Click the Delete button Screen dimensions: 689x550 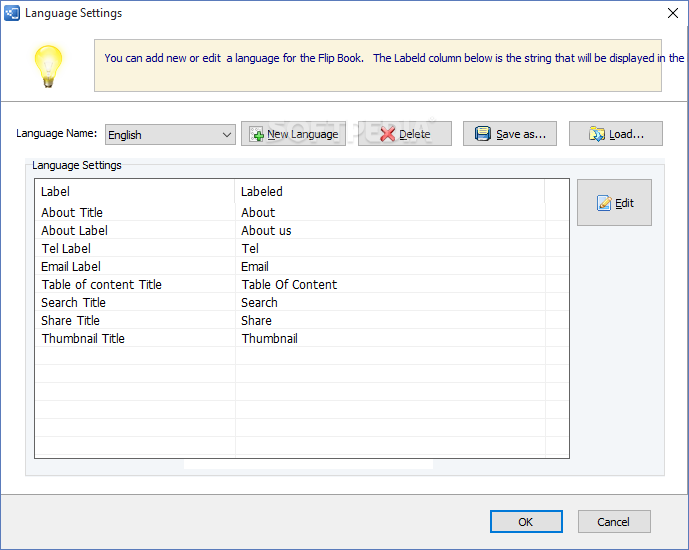click(405, 134)
